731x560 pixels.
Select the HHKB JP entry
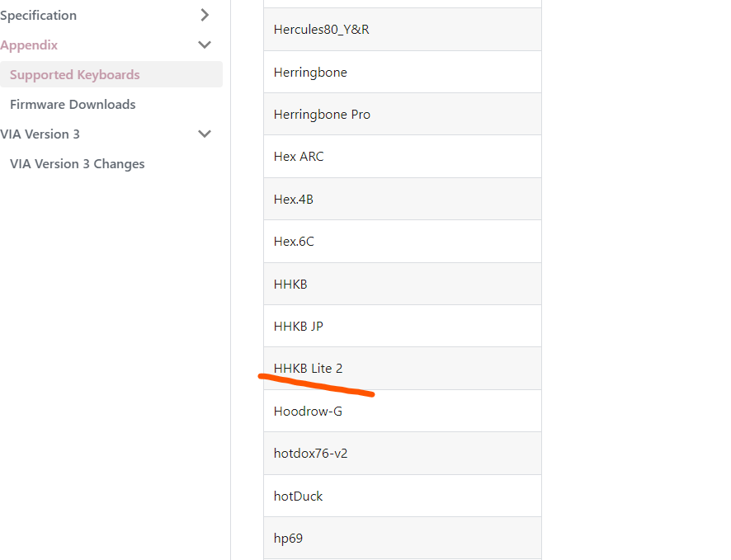point(403,326)
